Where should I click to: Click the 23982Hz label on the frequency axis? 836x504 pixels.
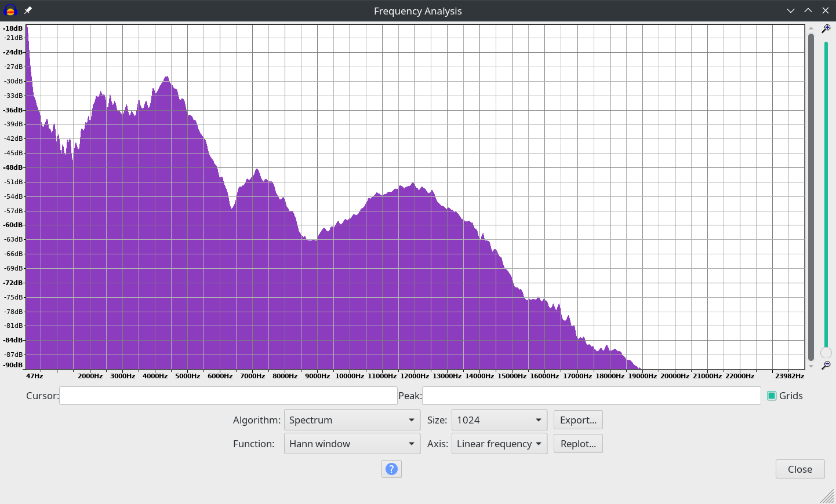pos(790,376)
